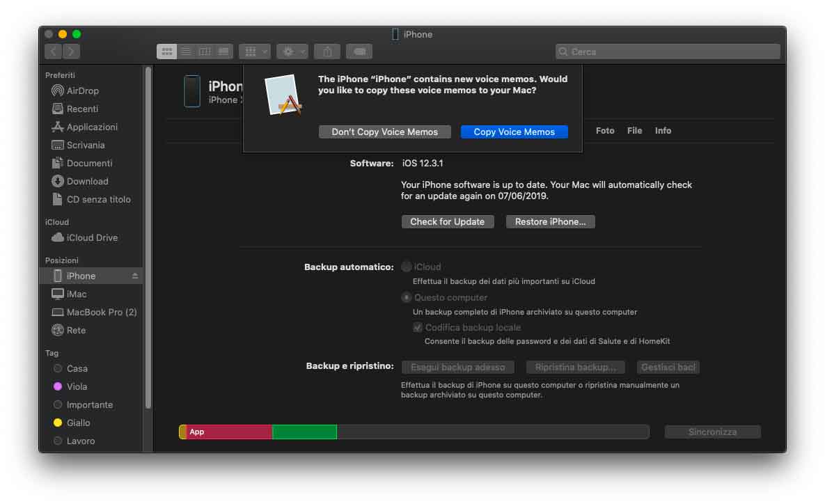This screenshot has width=825, height=504.
Task: Switch to the File tab
Action: coord(634,130)
